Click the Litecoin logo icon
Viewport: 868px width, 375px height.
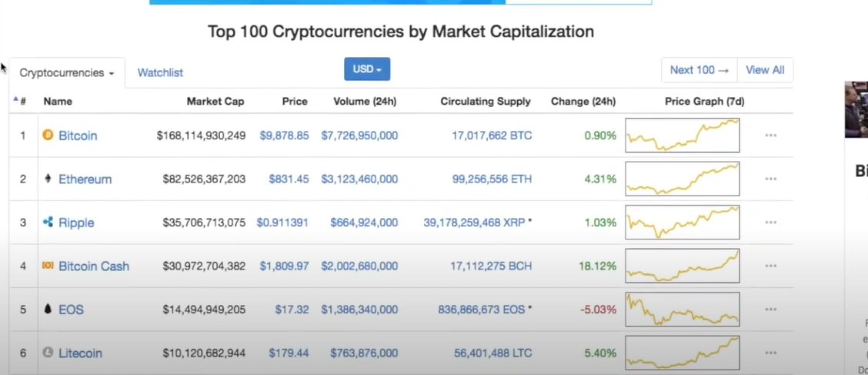48,353
